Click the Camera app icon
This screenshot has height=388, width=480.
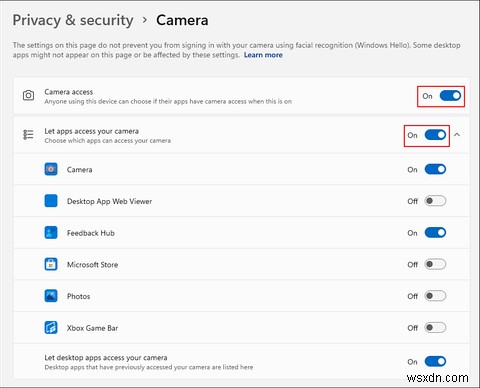51,169
